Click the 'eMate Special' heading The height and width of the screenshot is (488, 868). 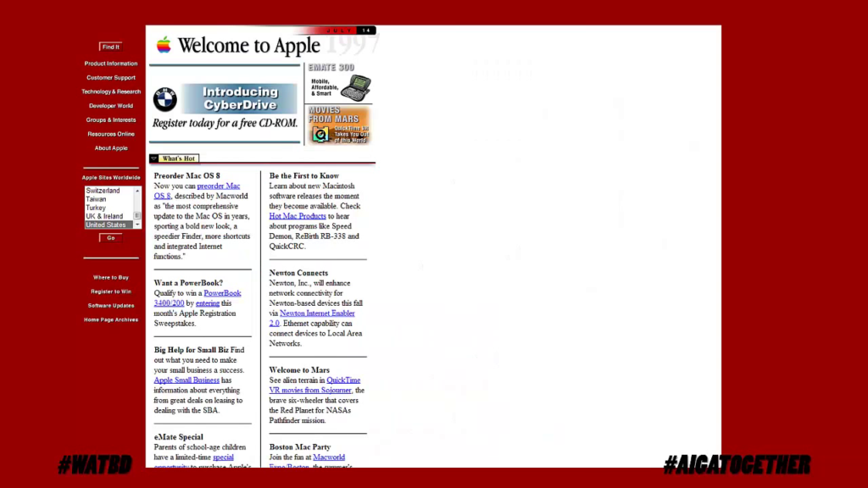coord(178,437)
